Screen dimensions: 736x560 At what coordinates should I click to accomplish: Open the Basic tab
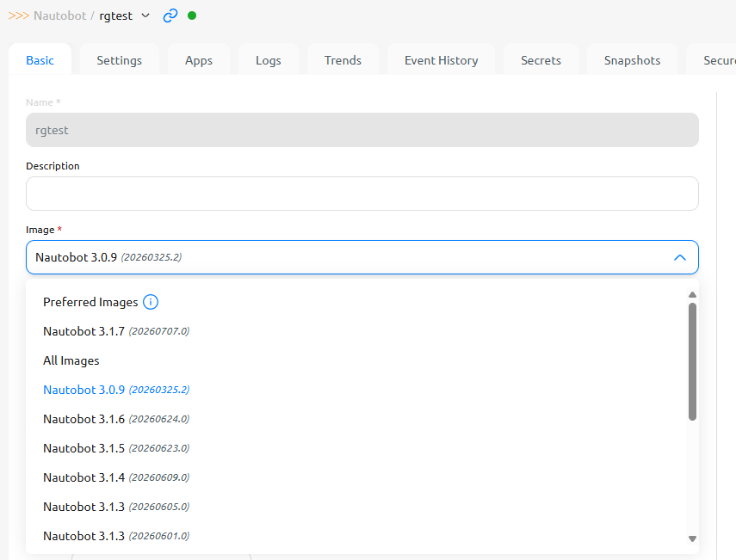tap(40, 60)
